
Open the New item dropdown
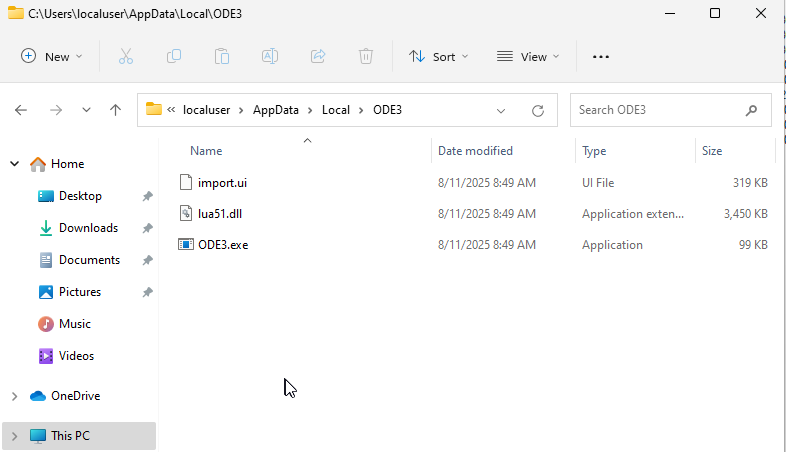52,57
